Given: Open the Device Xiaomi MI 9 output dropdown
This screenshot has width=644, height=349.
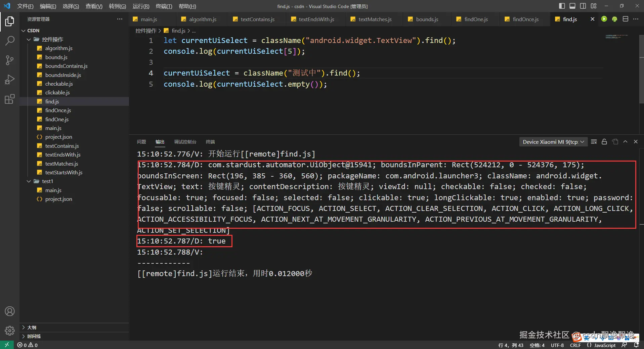Looking at the screenshot, I should pyautogui.click(x=553, y=142).
